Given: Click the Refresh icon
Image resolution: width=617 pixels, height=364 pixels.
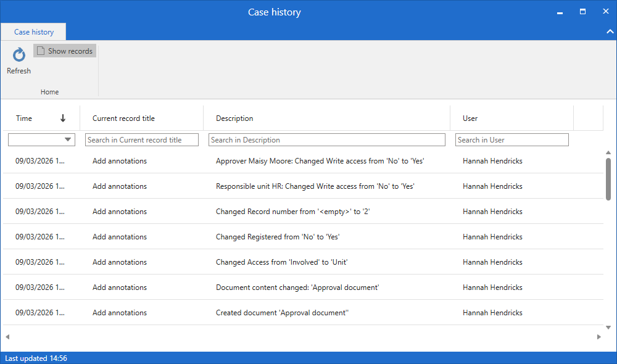Looking at the screenshot, I should click(x=19, y=55).
